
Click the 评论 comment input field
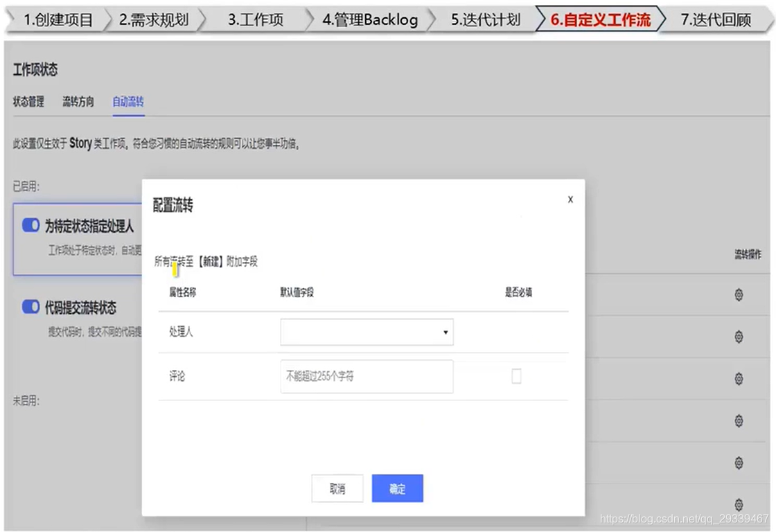pos(367,376)
